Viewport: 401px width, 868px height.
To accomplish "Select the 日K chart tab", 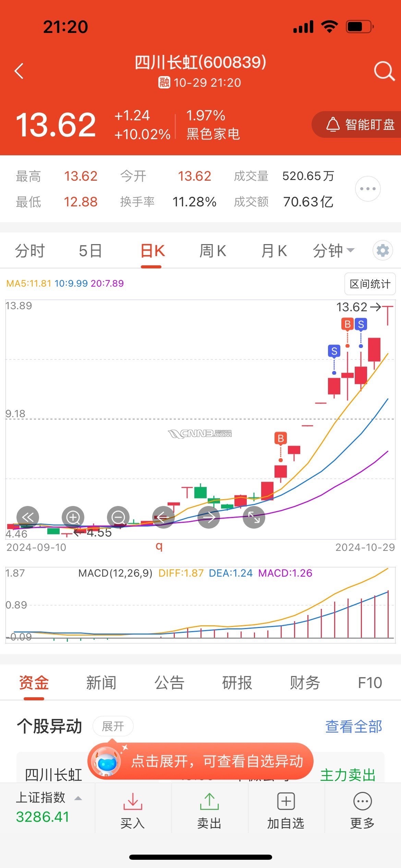I will [153, 251].
